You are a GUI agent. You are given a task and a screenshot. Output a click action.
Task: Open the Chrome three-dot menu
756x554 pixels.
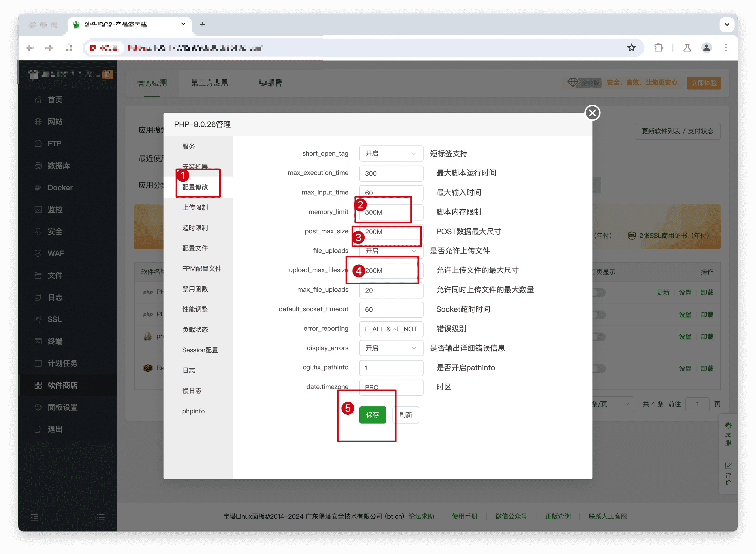point(726,48)
